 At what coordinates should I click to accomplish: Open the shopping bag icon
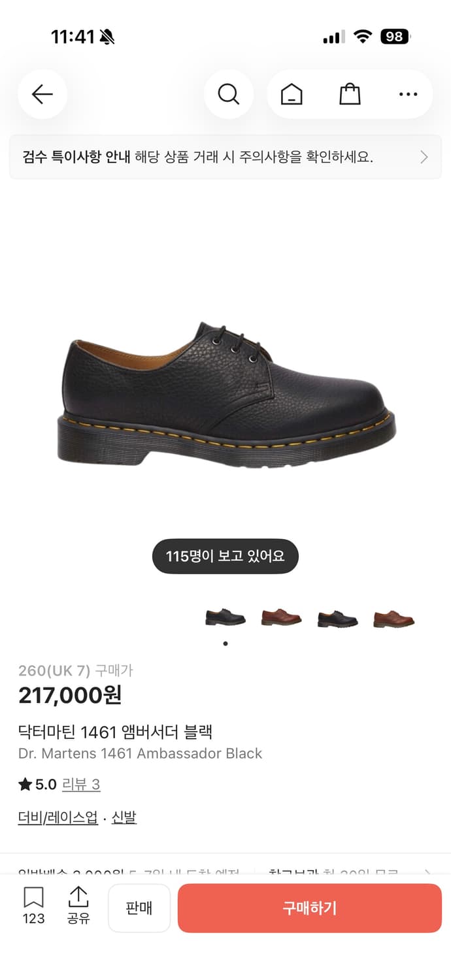(x=350, y=95)
